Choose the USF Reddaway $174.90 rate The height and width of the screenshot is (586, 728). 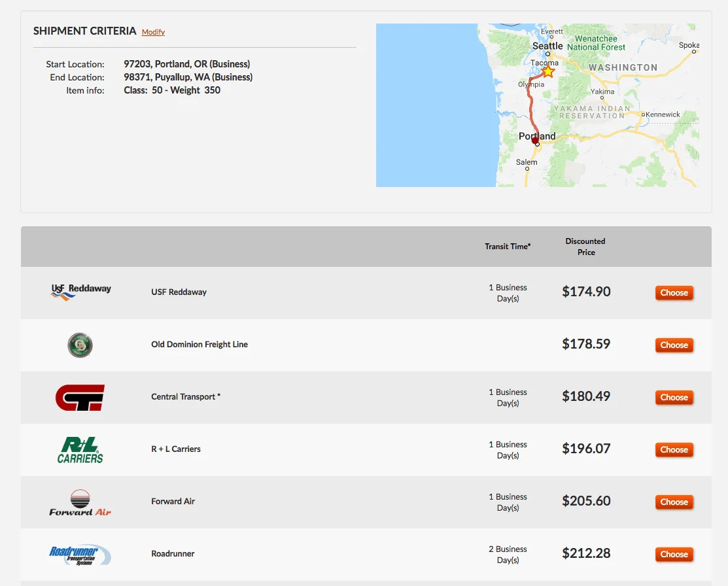pos(674,293)
